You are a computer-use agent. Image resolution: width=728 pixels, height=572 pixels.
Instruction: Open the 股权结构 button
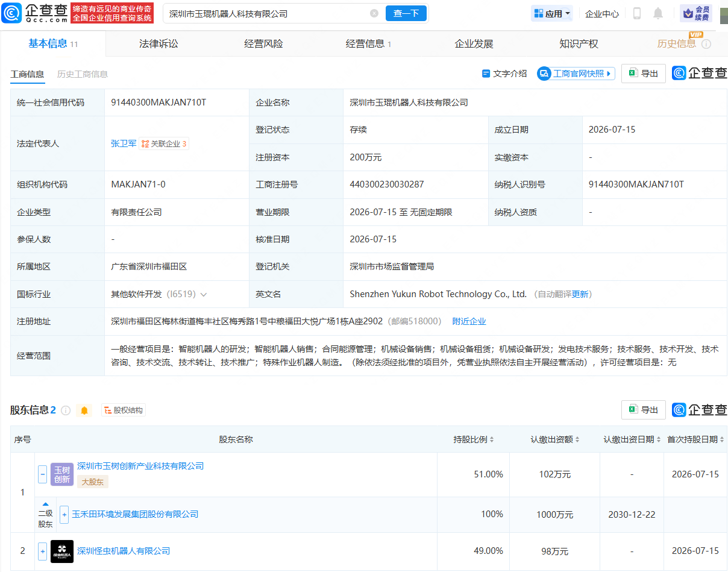[x=124, y=410]
